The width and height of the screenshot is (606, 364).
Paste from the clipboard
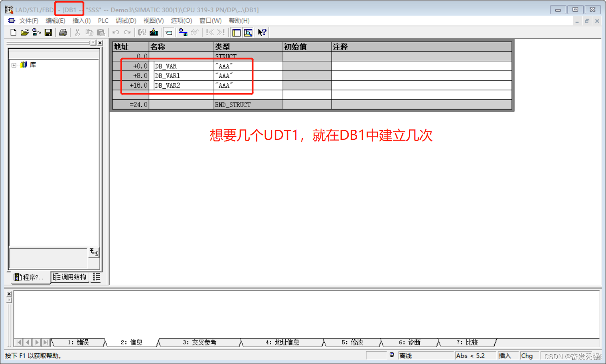(x=100, y=32)
